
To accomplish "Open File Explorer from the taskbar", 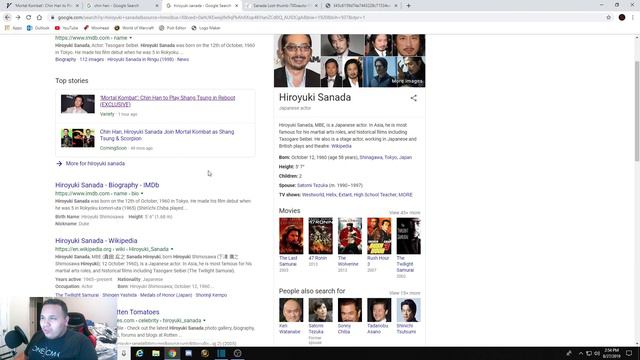I will click(x=156, y=353).
